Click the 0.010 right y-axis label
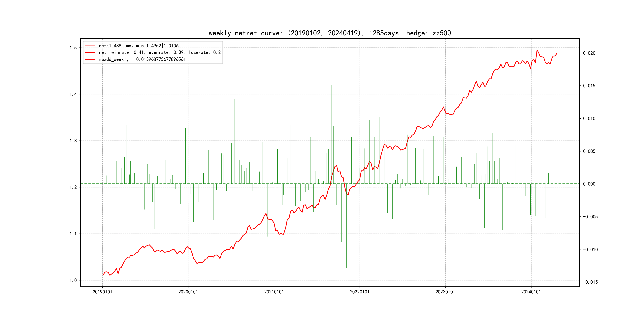This screenshot has height=322, width=644. (x=589, y=118)
